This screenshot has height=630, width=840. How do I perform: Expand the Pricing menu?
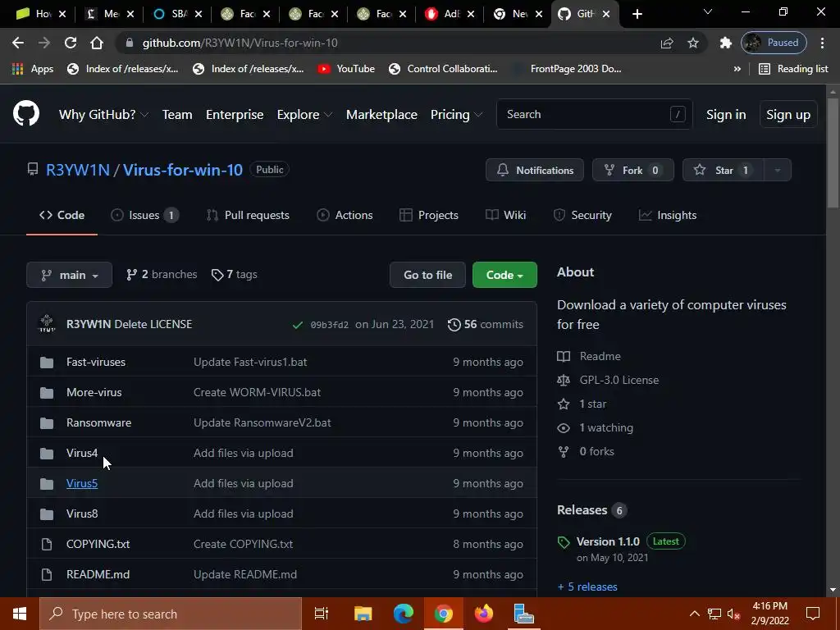point(456,114)
